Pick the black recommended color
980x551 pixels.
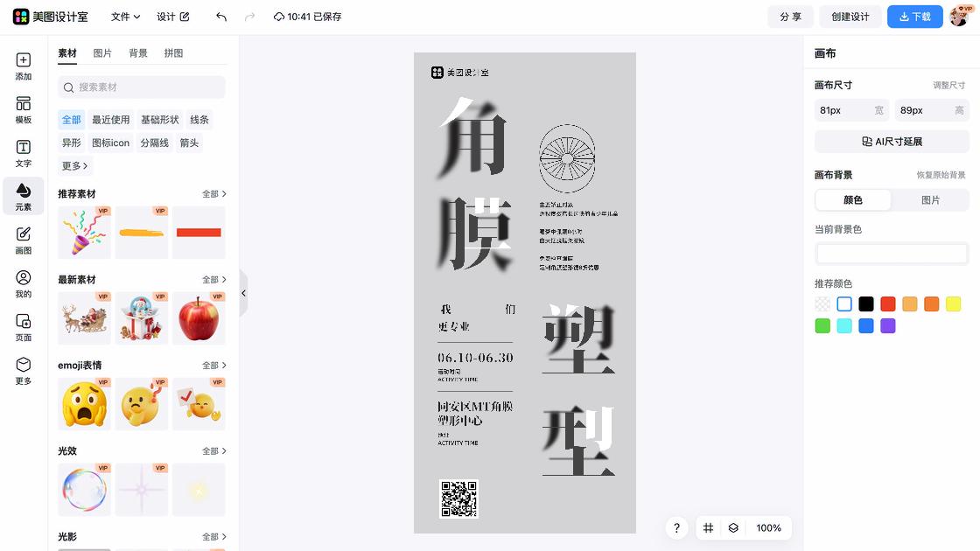click(866, 304)
